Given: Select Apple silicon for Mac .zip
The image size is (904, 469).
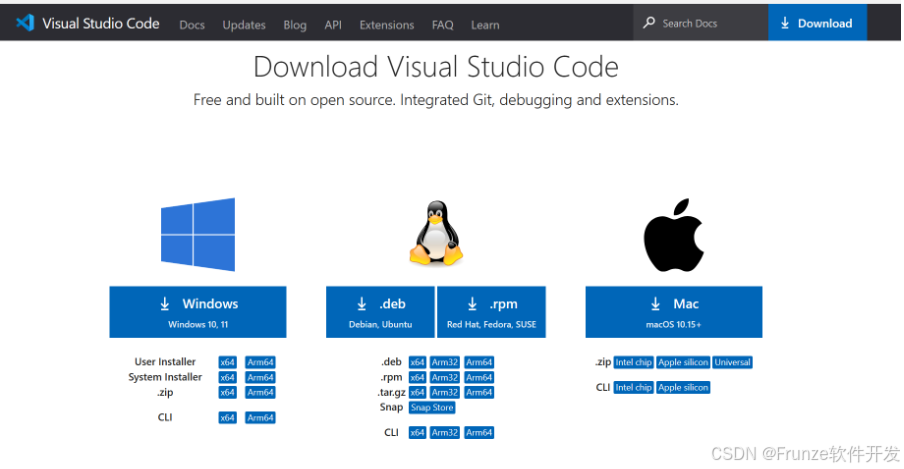Looking at the screenshot, I should pyautogui.click(x=683, y=362).
